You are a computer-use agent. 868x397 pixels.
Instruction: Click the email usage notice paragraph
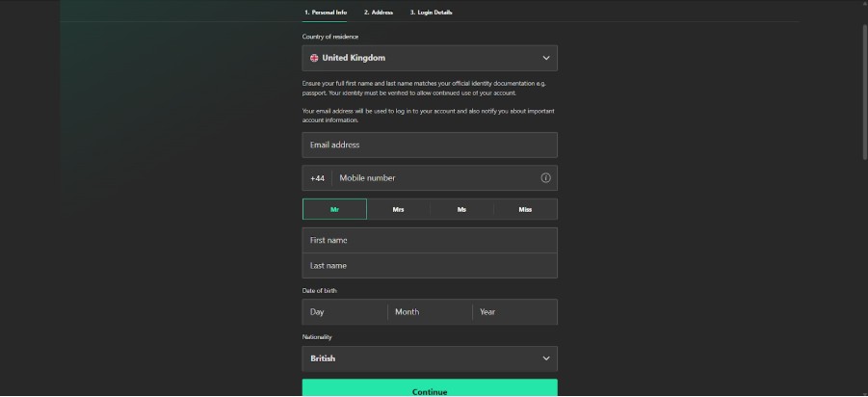tap(428, 116)
